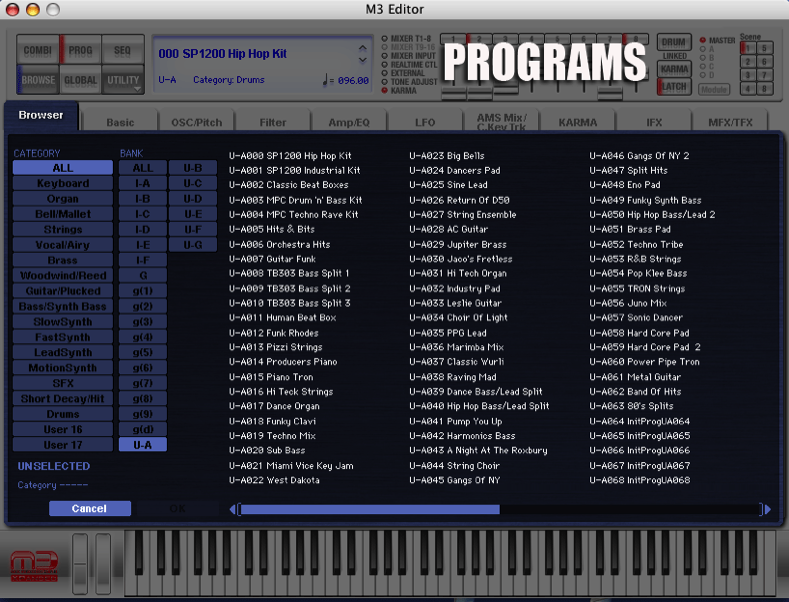Click program selector up arrow
789x602 pixels.
(362, 45)
